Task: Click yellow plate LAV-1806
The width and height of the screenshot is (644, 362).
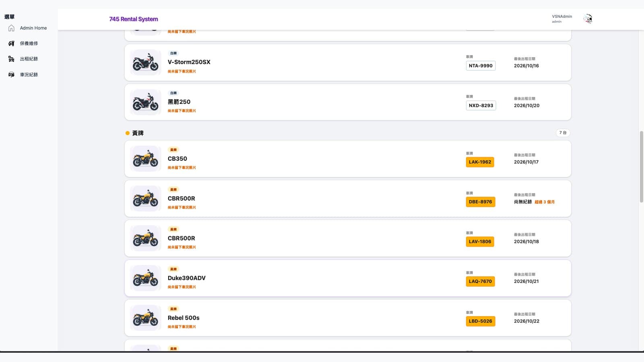Action: point(480,242)
